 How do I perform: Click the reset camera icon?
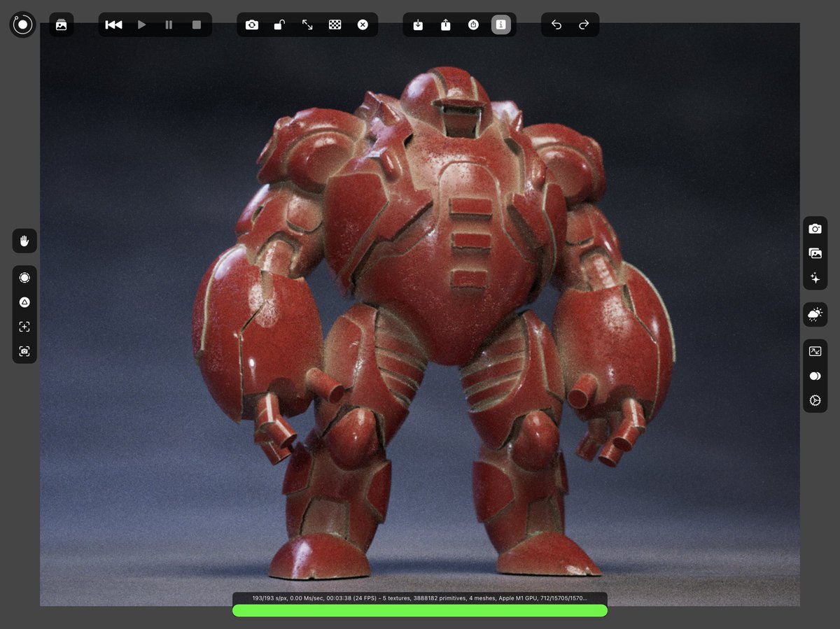252,24
